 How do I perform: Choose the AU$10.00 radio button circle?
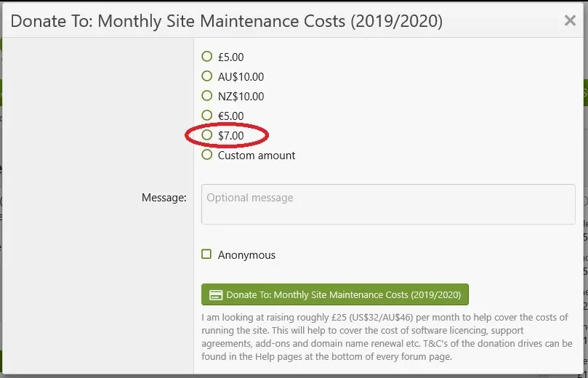pos(207,76)
